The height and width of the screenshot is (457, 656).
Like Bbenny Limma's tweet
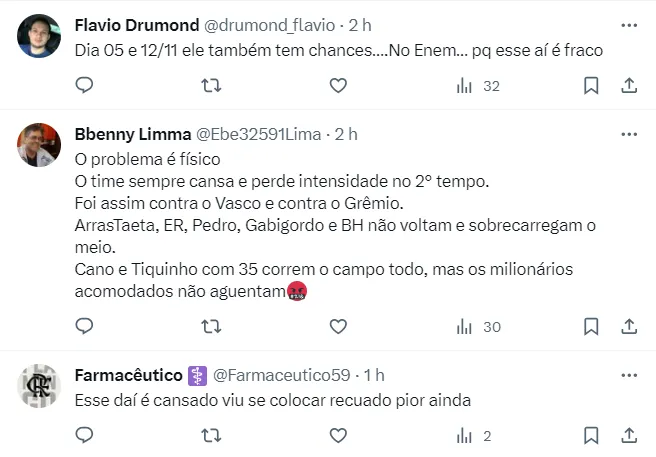click(x=338, y=326)
